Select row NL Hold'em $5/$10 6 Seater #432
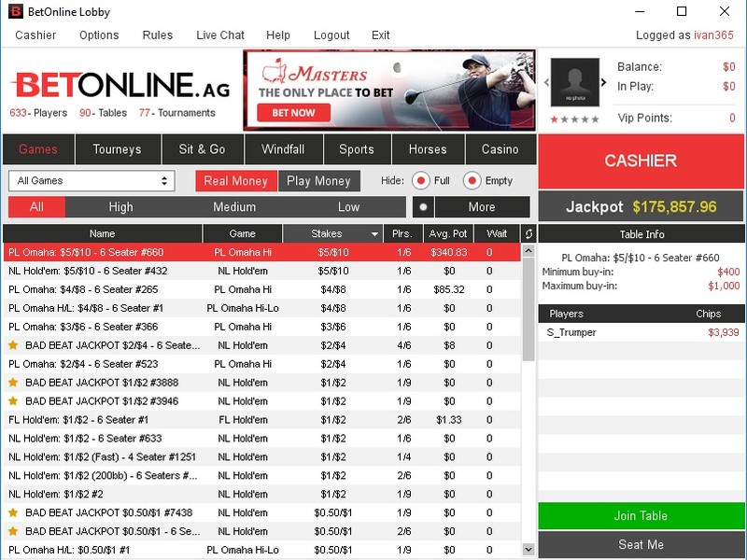 (x=262, y=271)
